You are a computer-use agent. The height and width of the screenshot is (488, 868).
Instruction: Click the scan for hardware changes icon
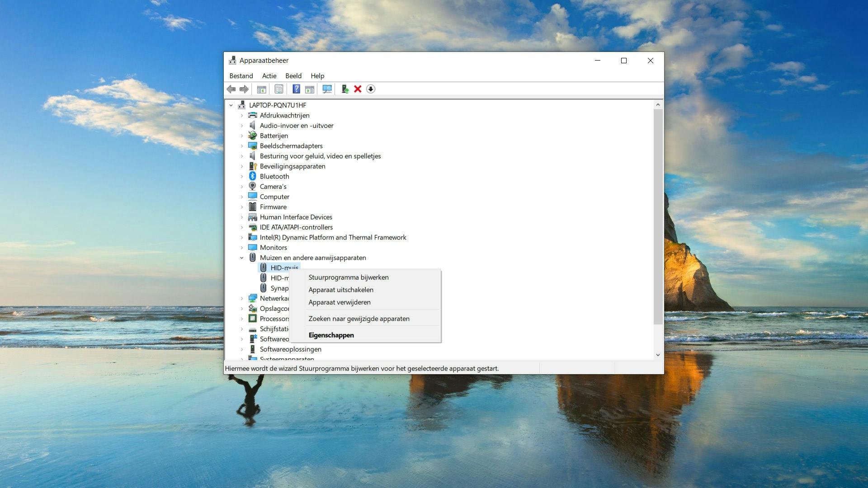[x=327, y=89]
